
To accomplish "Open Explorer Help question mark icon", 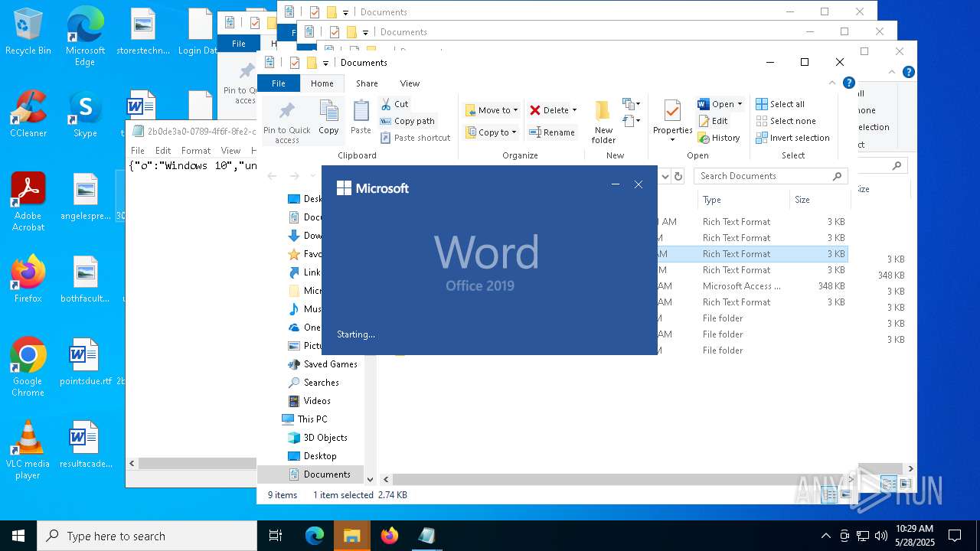I will 848,83.
